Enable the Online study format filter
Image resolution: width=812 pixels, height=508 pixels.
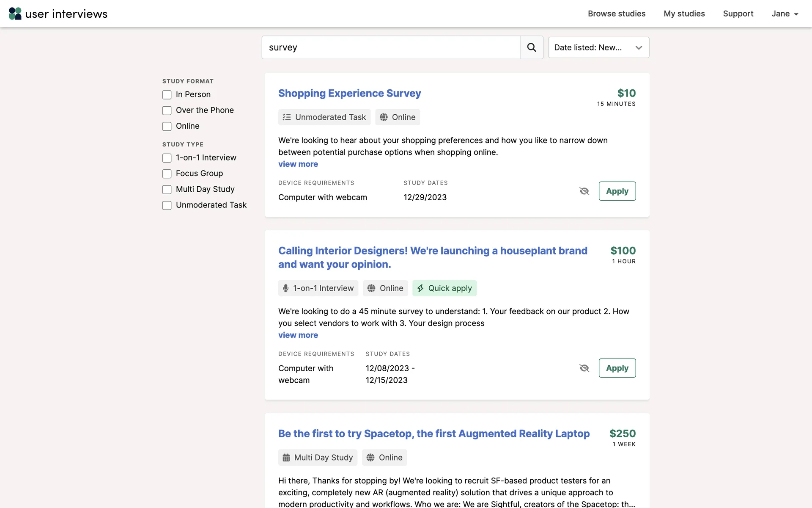[x=167, y=126]
